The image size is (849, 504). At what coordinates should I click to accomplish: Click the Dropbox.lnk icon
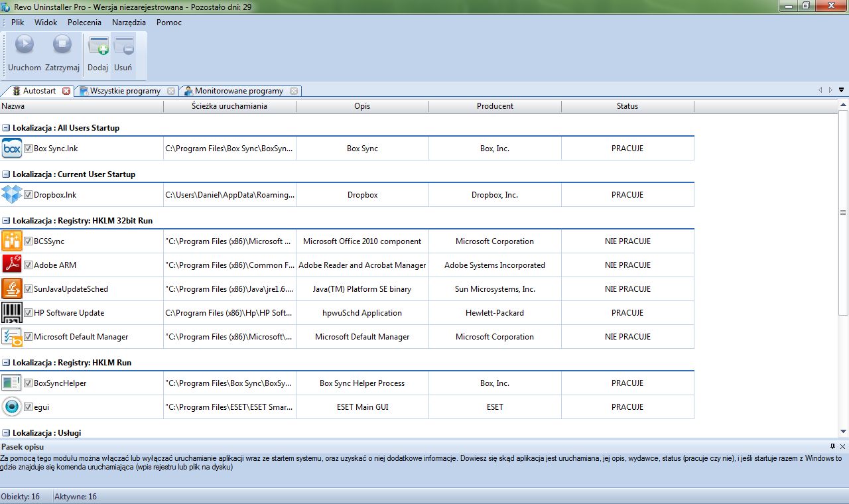[12, 195]
